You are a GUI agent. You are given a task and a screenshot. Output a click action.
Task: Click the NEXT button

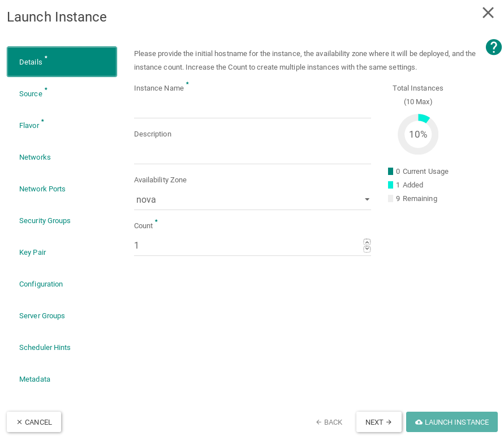(x=378, y=422)
